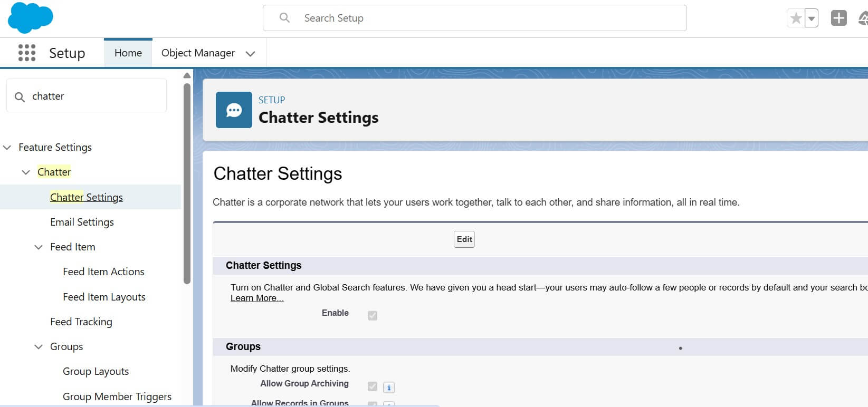Open Feed Item Layouts
Viewport: 868px width, 407px height.
104,297
